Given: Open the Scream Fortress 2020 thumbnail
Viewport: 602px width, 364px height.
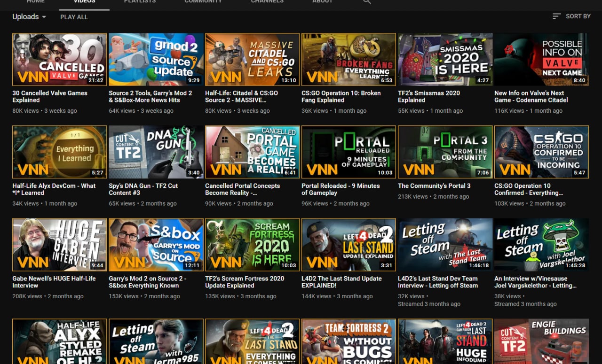Looking at the screenshot, I should (x=253, y=245).
